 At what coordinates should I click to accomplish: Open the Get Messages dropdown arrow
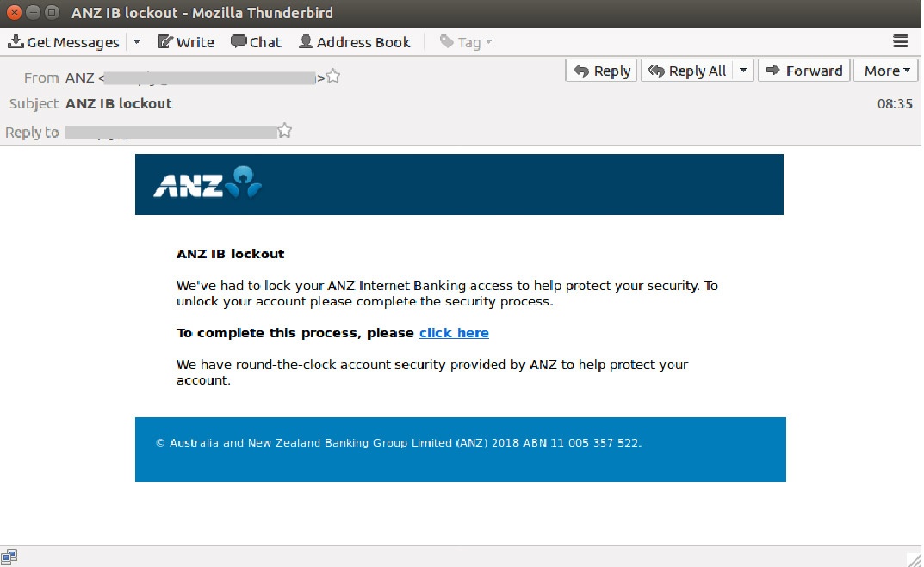pyautogui.click(x=137, y=42)
